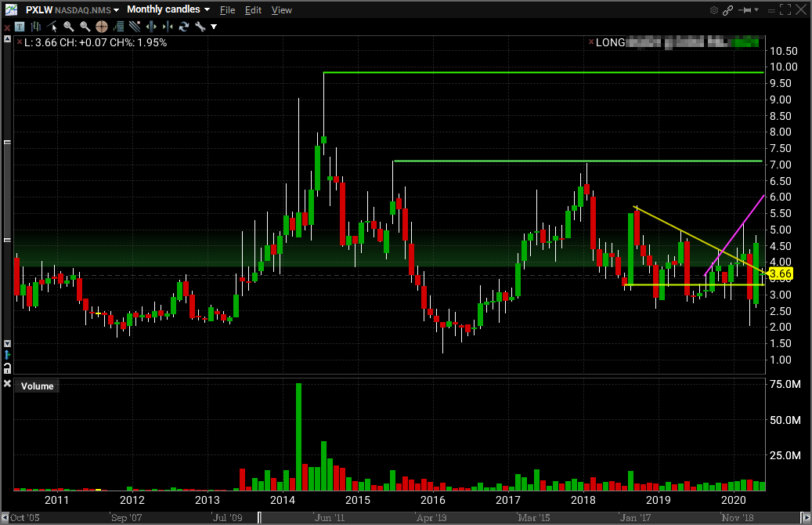Click the green bars studies icon
This screenshot has width=812, height=525.
pyautogui.click(x=118, y=27)
